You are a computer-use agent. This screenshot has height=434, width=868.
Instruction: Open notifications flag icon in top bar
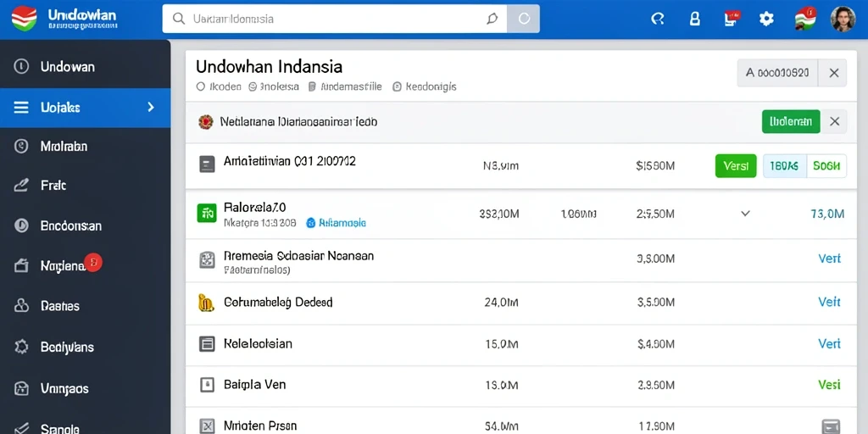click(732, 19)
